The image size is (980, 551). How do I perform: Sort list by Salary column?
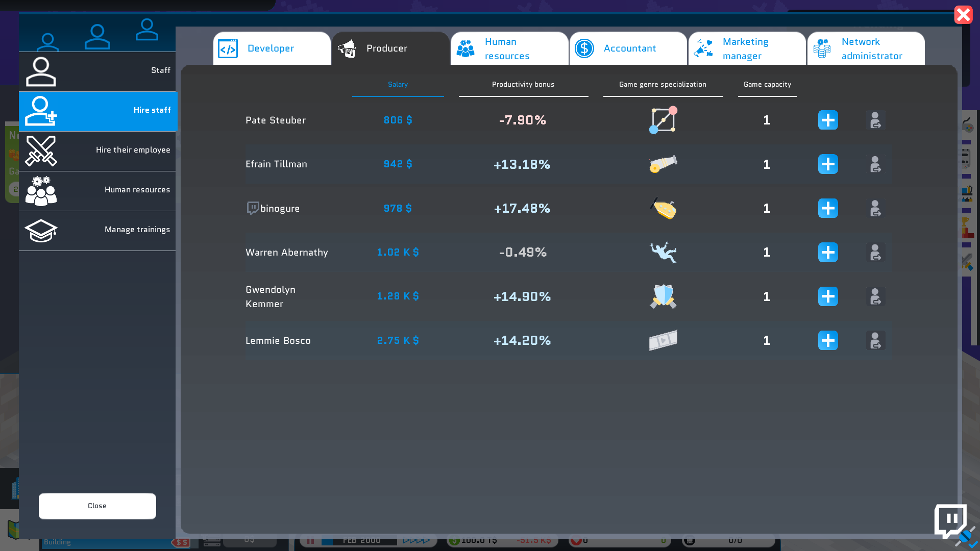point(398,85)
